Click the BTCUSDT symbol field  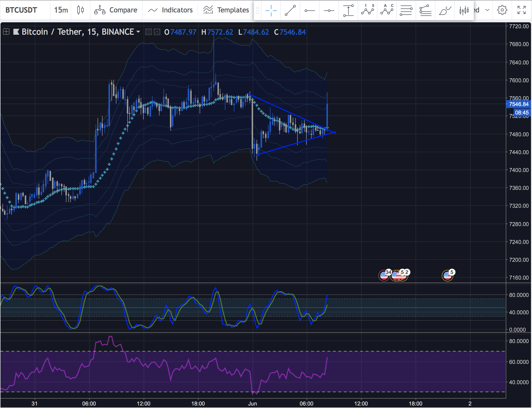click(x=21, y=10)
